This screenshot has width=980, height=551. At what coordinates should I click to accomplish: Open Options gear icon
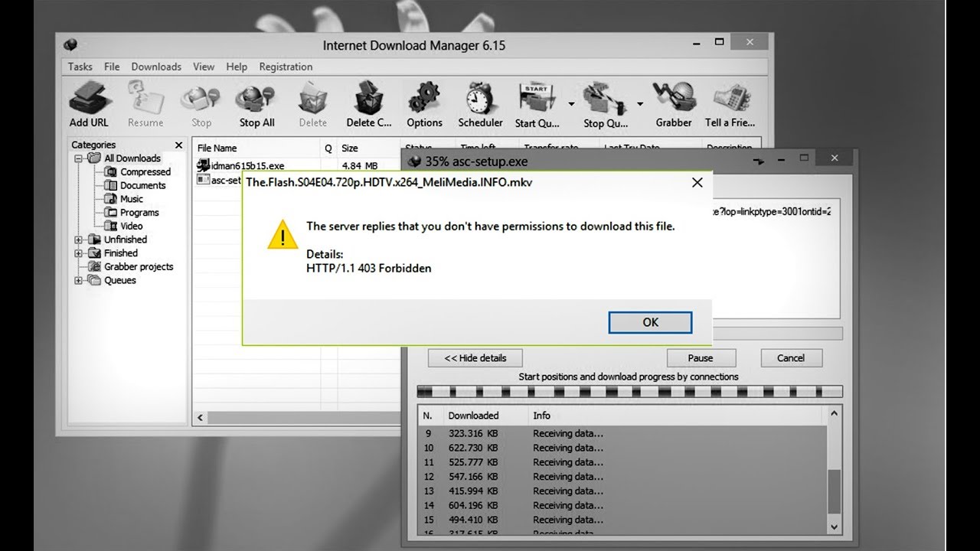pos(424,105)
